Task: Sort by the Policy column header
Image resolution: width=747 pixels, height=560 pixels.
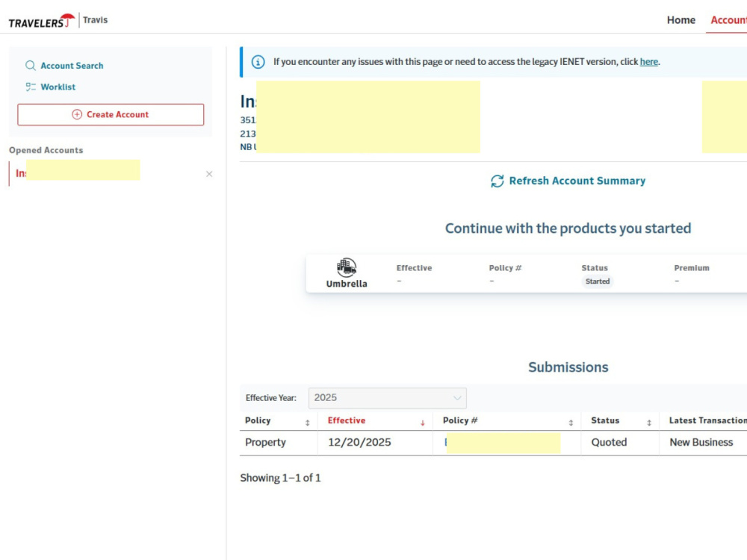Action: (x=258, y=420)
